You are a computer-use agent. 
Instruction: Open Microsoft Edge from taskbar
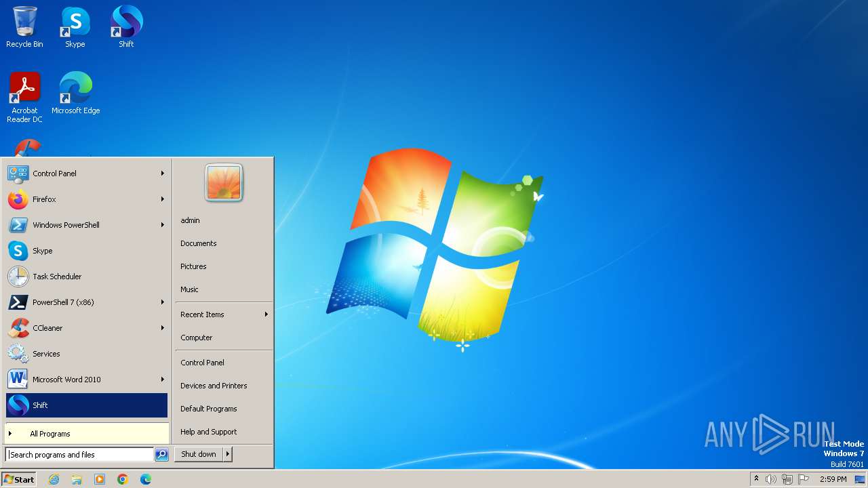[146, 479]
